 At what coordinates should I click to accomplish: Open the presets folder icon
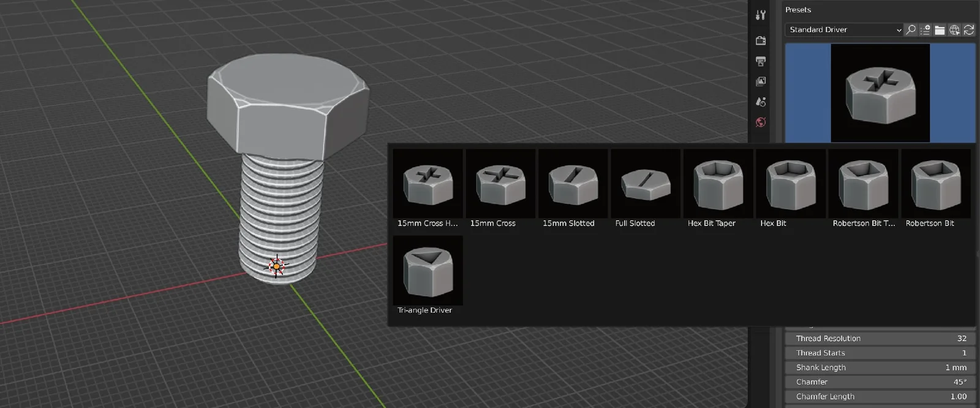(x=940, y=29)
